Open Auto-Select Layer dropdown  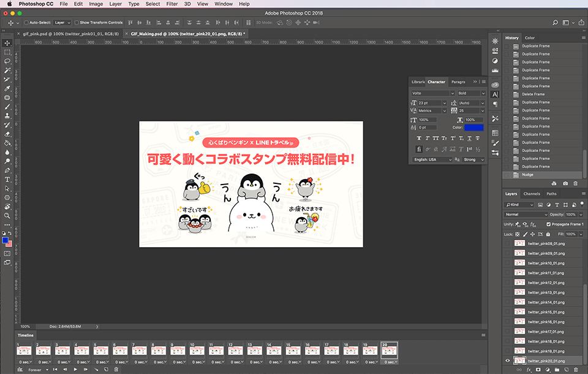point(62,23)
